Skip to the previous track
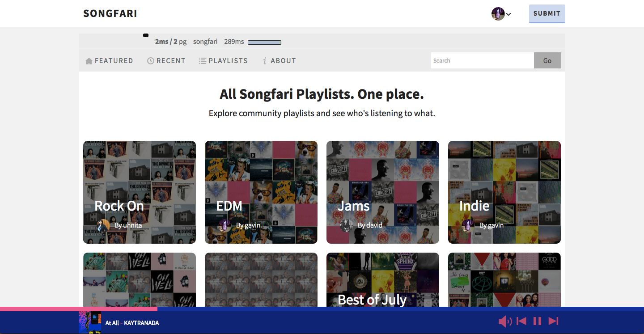The height and width of the screenshot is (334, 644). pos(521,321)
